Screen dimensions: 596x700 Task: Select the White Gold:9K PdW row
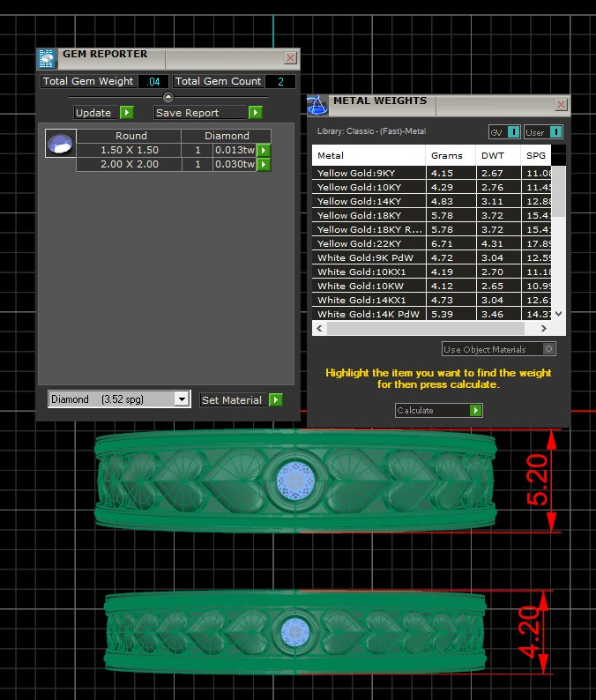[x=432, y=257]
